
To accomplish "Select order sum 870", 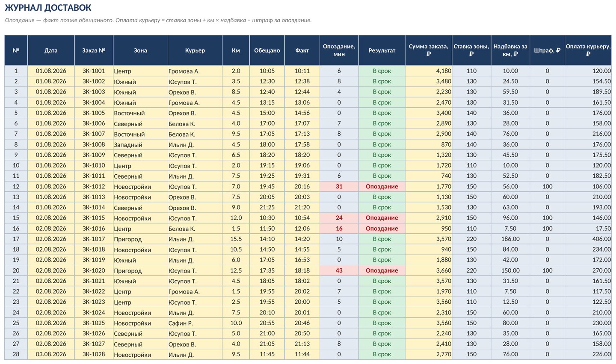I will pyautogui.click(x=429, y=144).
